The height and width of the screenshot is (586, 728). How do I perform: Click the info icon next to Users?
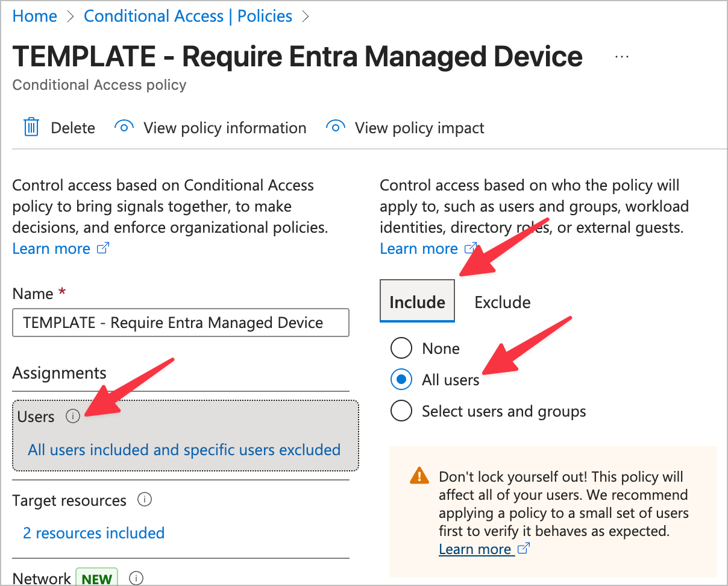click(73, 417)
